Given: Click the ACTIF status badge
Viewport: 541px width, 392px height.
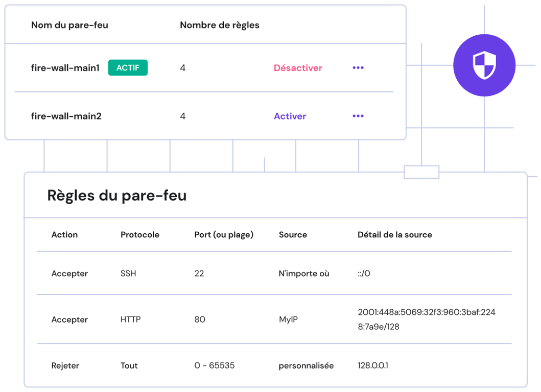Looking at the screenshot, I should click(x=128, y=67).
